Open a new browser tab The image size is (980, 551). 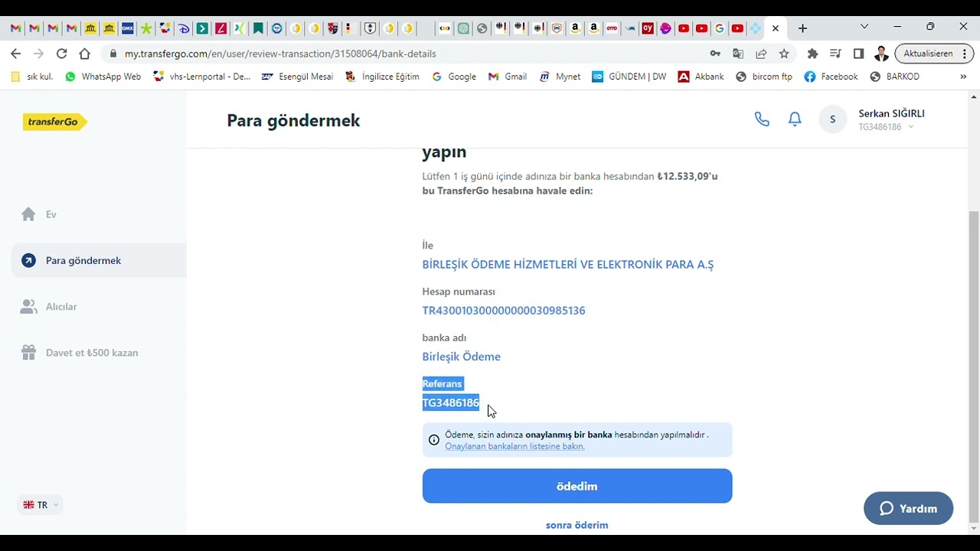(x=802, y=28)
